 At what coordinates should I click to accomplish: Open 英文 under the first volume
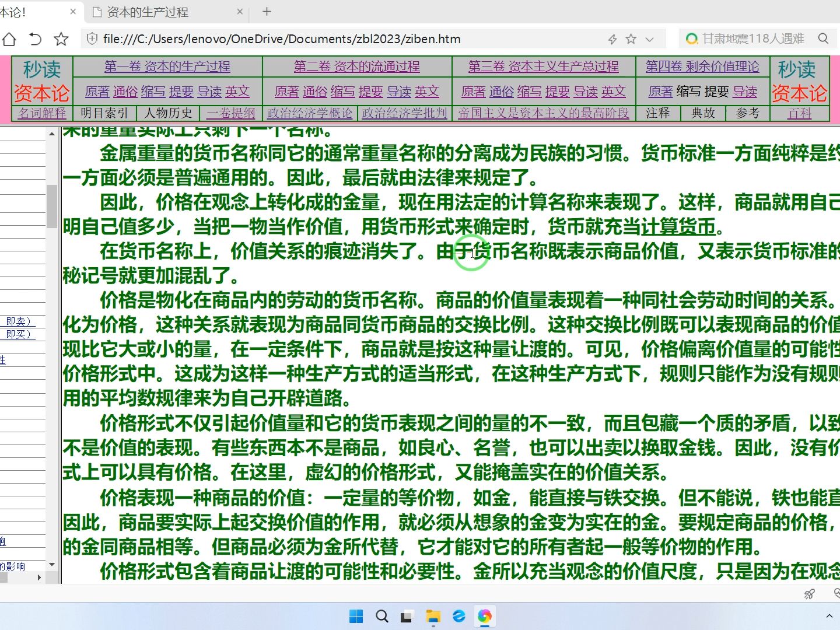click(237, 92)
